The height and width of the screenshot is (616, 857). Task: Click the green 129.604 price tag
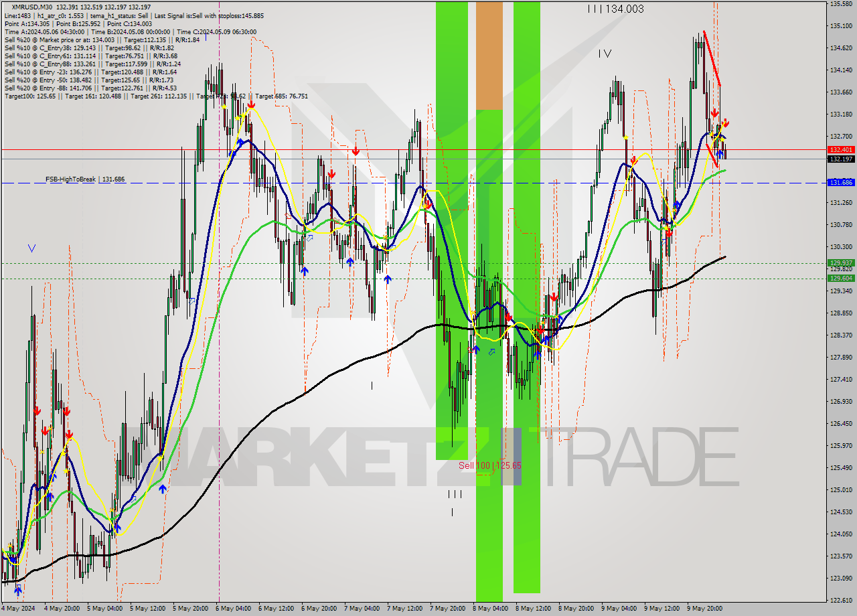[x=841, y=279]
